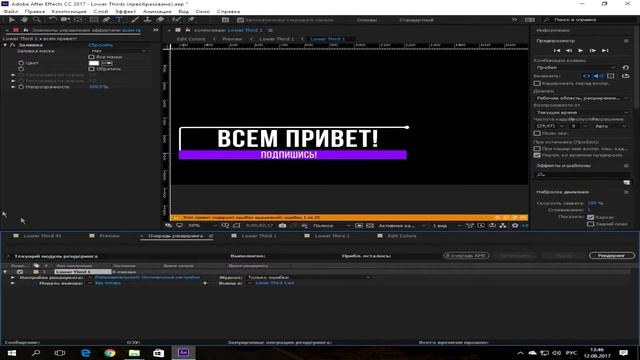Step one frame forward in Preview
Viewport: 640px width, 360px height.
(593, 50)
